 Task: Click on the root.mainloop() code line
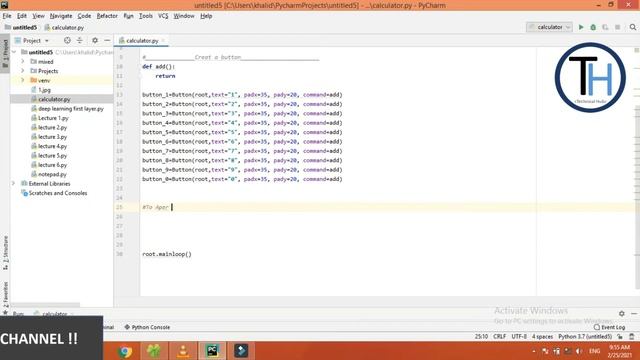[x=167, y=254]
